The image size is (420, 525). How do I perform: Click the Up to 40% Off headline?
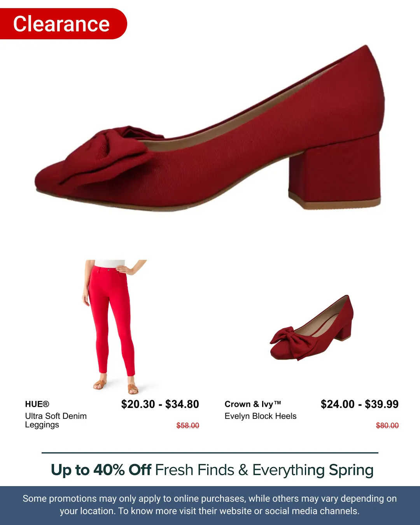(x=101, y=470)
